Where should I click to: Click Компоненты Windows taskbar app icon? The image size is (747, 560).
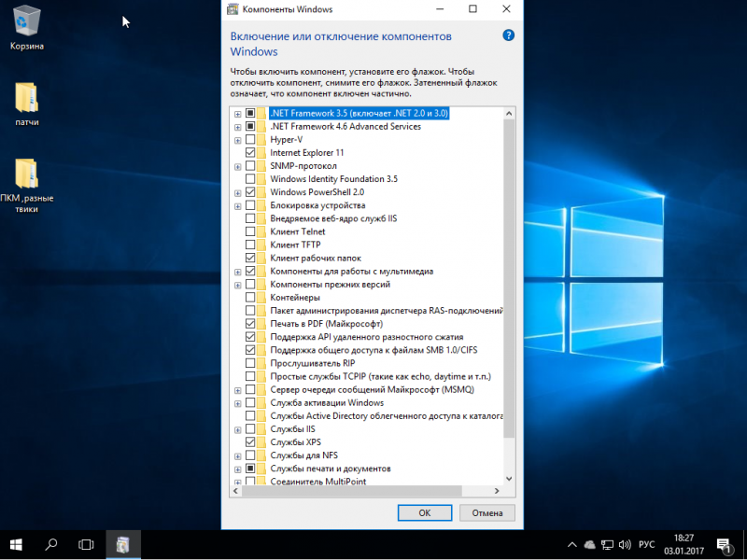pos(123,544)
